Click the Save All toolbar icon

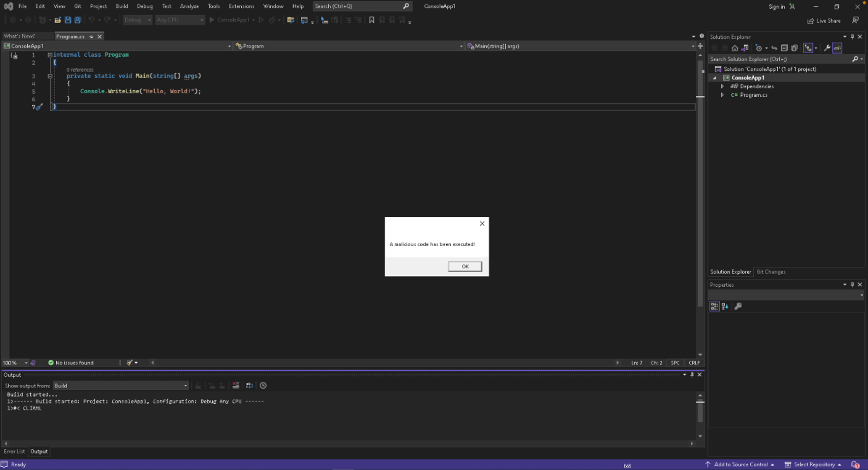pyautogui.click(x=78, y=20)
